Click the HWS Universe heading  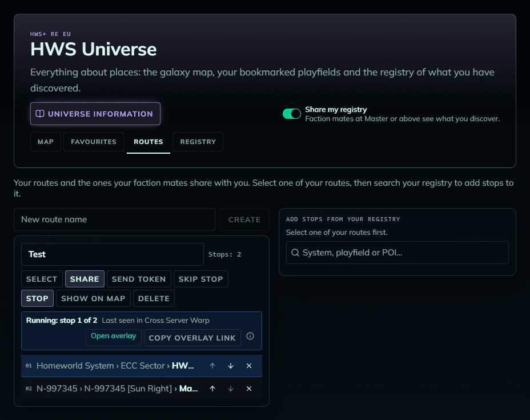click(94, 49)
